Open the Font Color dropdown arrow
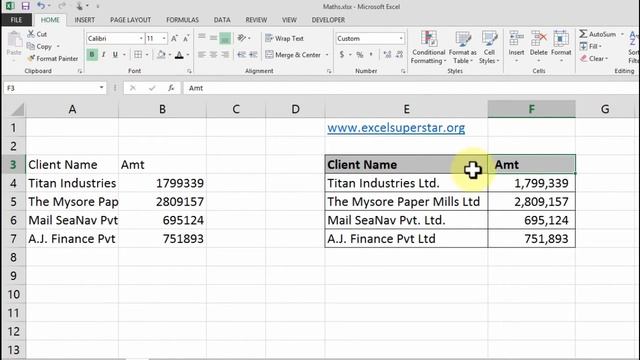Viewport: 640px width, 360px height. 188,55
